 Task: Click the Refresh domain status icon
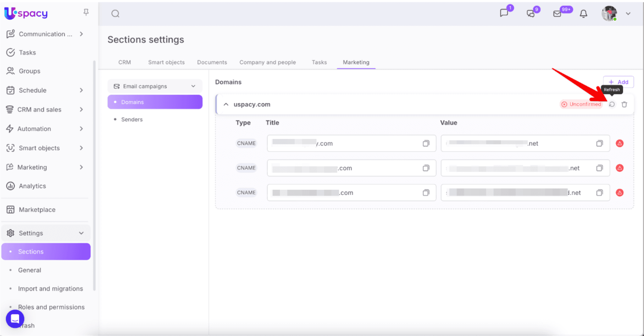tap(612, 104)
